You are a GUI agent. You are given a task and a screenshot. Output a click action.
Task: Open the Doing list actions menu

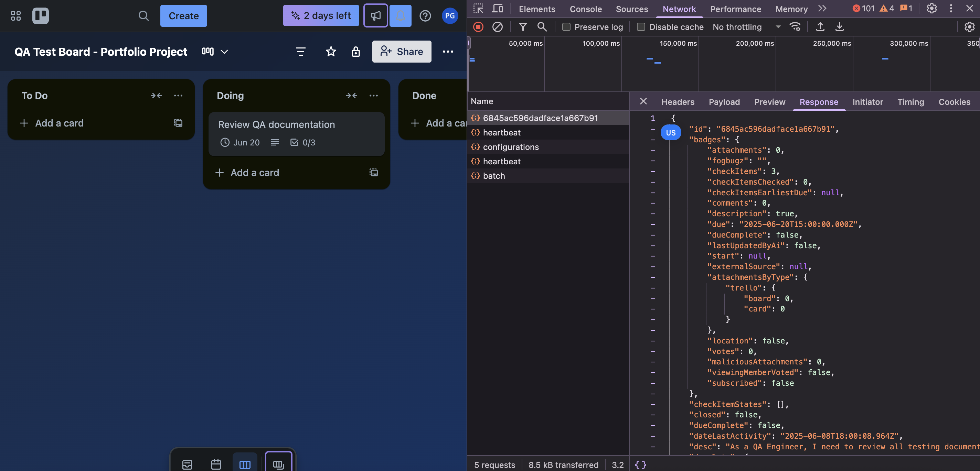374,96
